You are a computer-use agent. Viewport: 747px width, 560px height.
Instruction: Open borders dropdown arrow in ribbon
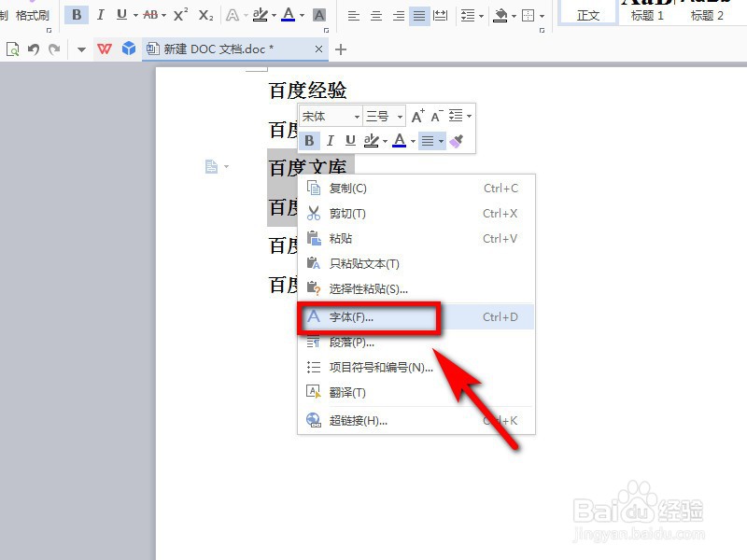543,16
